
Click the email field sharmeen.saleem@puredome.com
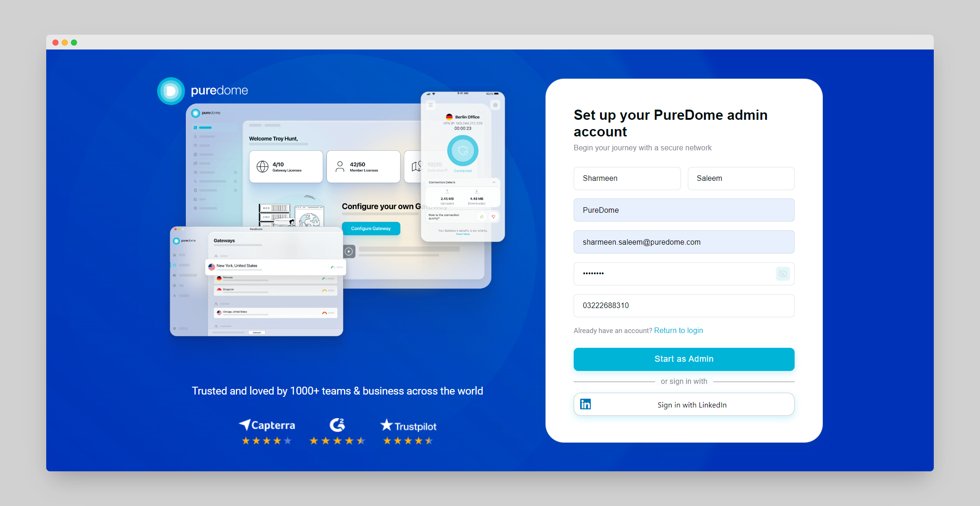point(684,242)
